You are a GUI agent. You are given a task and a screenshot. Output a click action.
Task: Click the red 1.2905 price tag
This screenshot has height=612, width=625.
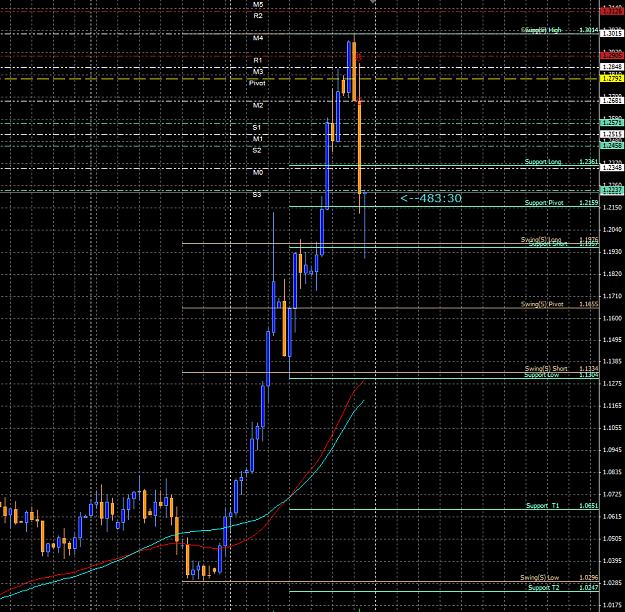(612, 55)
